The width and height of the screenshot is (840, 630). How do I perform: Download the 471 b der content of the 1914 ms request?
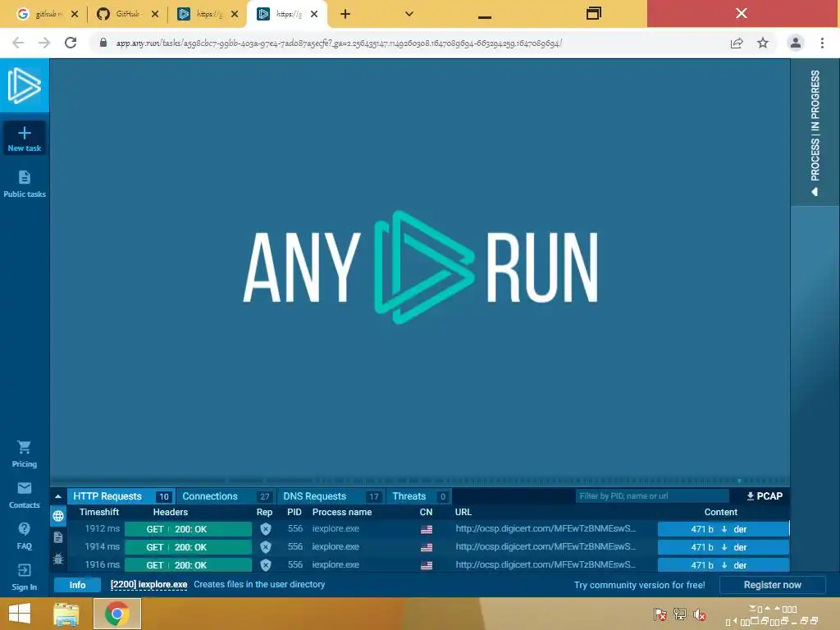click(x=724, y=547)
